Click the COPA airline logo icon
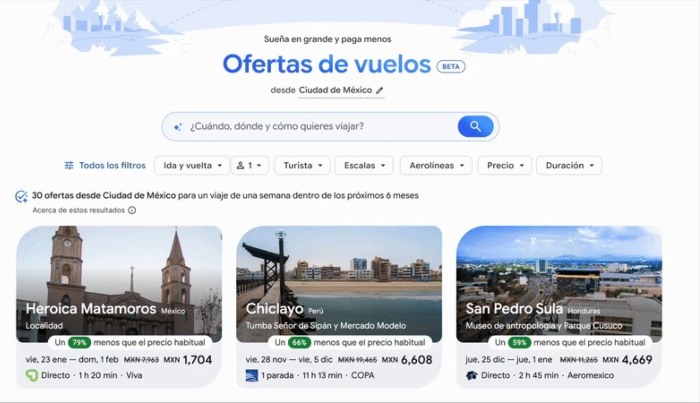 coord(251,375)
